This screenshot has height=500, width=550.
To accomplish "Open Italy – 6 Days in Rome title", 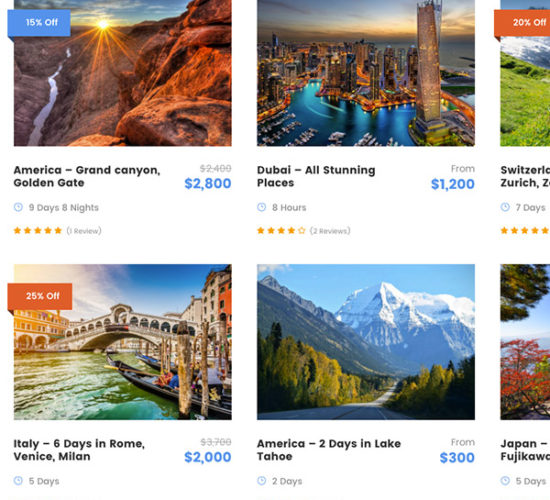I will click(x=79, y=450).
